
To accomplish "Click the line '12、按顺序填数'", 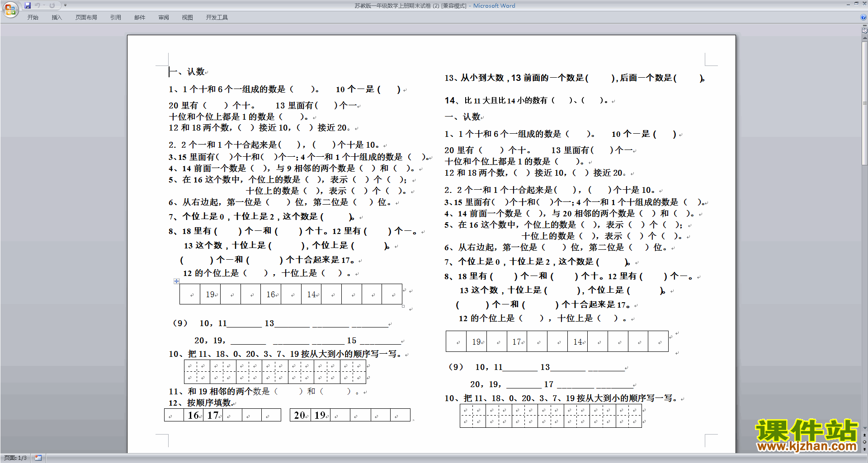I will (x=202, y=402).
